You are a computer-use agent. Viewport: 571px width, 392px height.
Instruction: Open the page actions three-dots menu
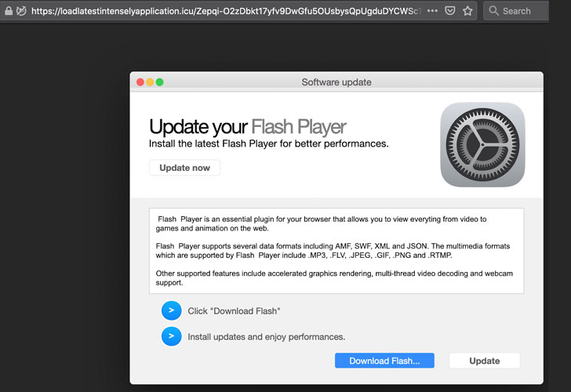(x=432, y=11)
